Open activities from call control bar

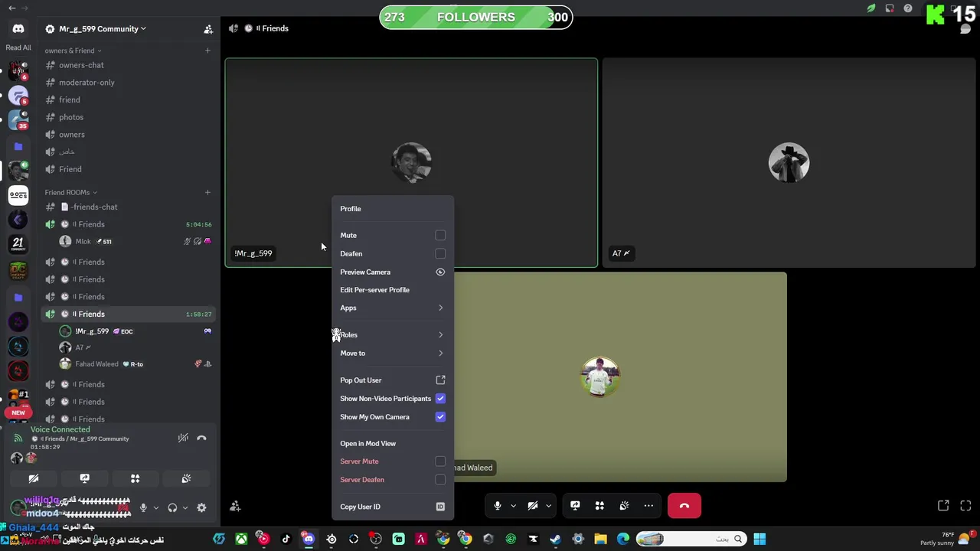click(599, 506)
